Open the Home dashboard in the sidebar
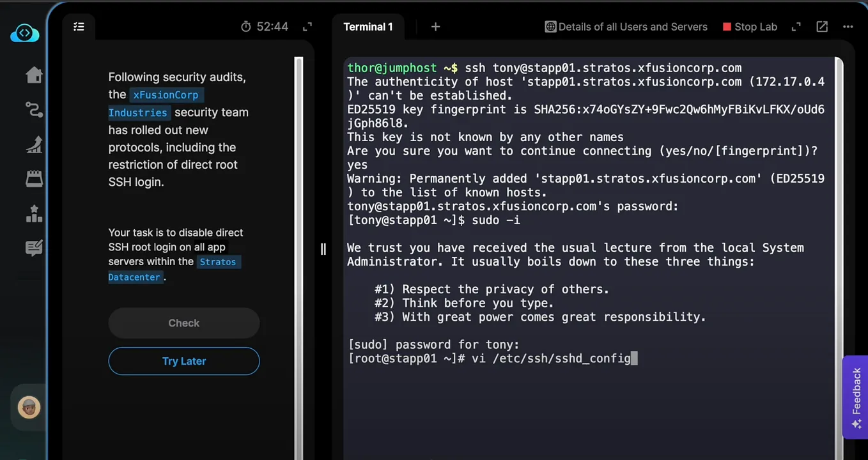The width and height of the screenshot is (868, 460). (34, 75)
